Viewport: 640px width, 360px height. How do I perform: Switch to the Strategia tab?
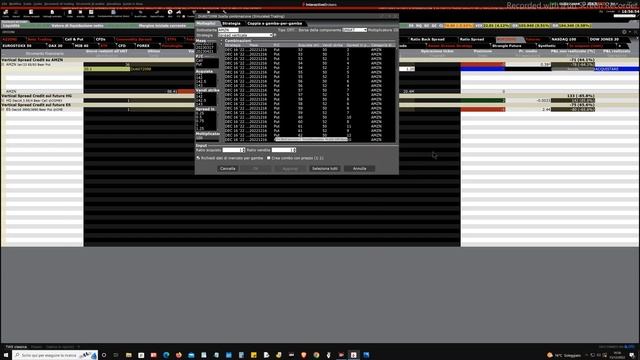pyautogui.click(x=231, y=23)
